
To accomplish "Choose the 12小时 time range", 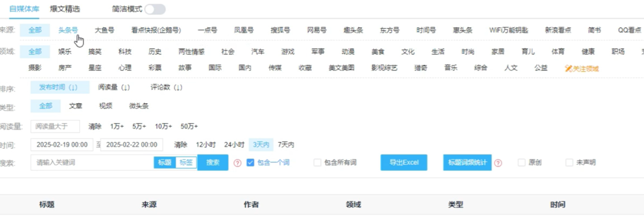I will [206, 145].
